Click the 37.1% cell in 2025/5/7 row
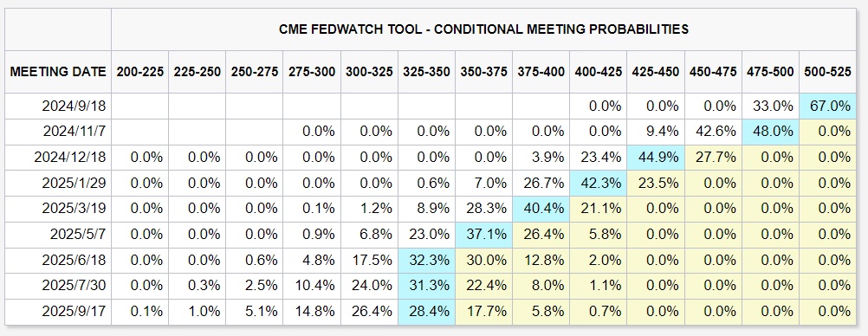Image resolution: width=868 pixels, height=336 pixels. click(484, 235)
